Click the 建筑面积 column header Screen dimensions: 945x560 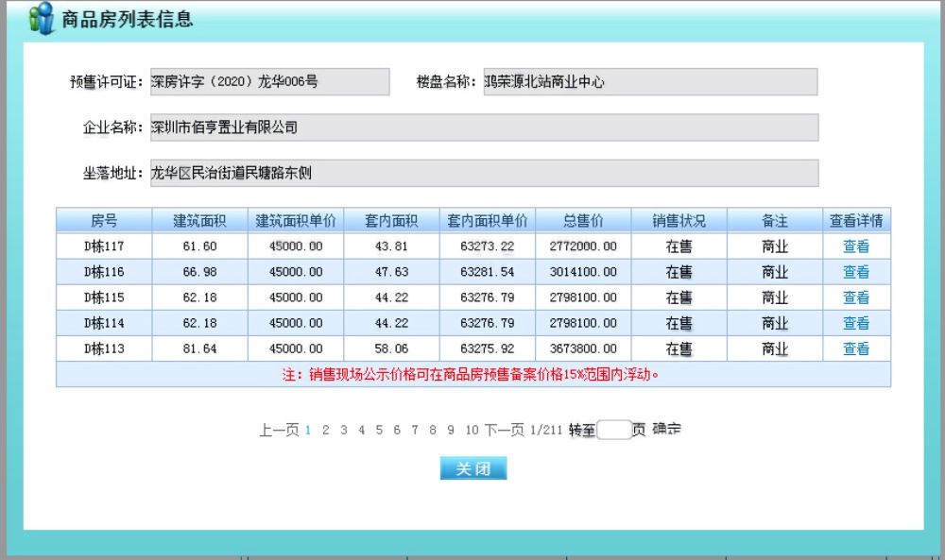200,220
